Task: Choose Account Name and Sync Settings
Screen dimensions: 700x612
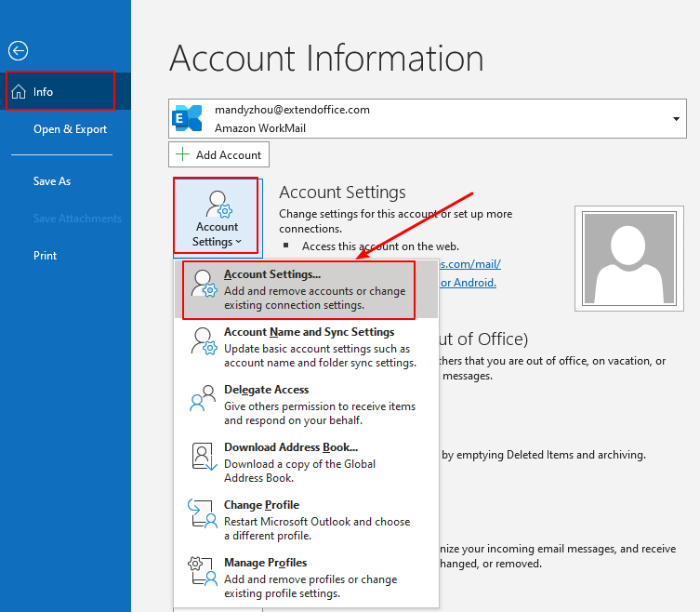Action: tap(309, 332)
